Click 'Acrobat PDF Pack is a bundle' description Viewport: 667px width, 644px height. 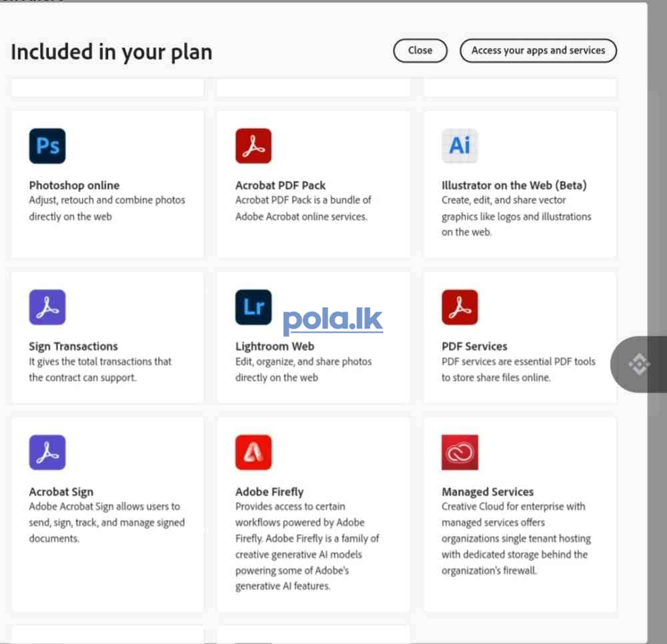[x=303, y=208]
